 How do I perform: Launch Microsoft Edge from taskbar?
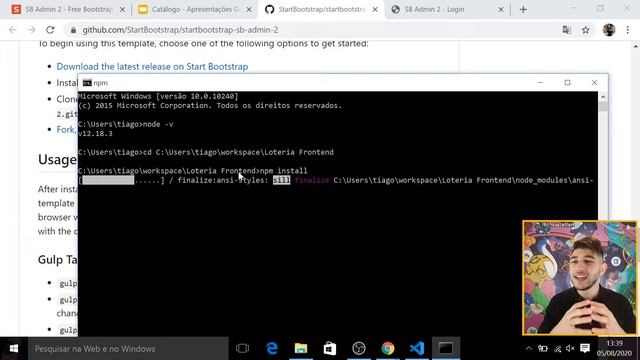pos(272,349)
